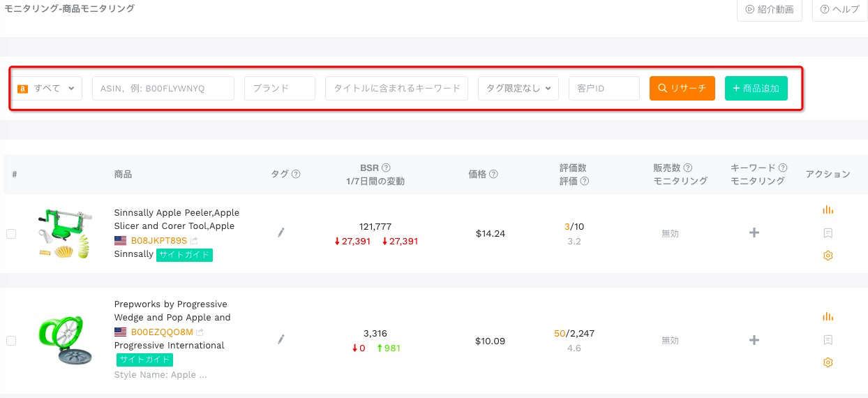Open the ヘルプ help button
This screenshot has height=398, width=868.
pyautogui.click(x=840, y=10)
